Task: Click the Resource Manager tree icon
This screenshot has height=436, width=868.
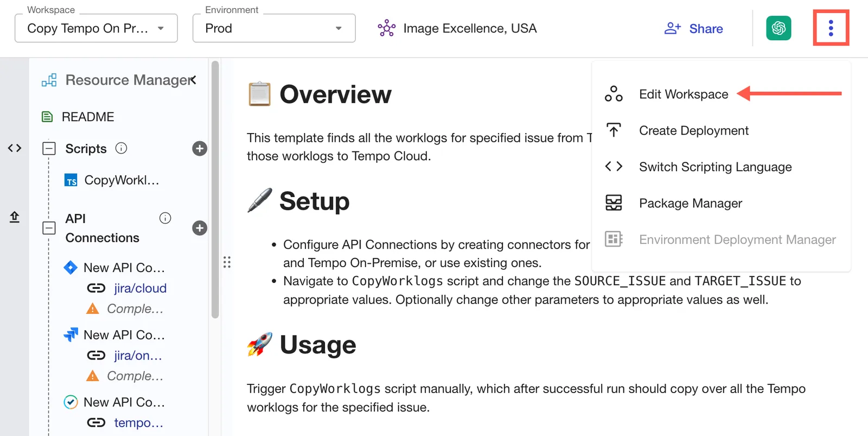Action: click(49, 80)
